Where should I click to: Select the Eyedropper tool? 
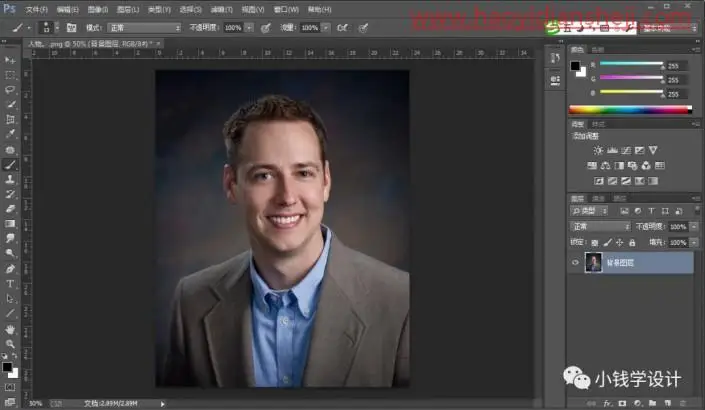(x=10, y=134)
